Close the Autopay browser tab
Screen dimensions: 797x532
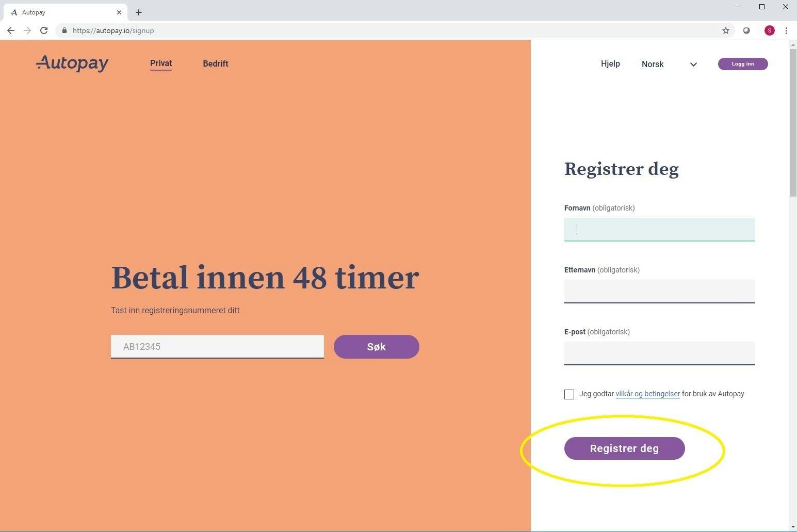point(119,12)
